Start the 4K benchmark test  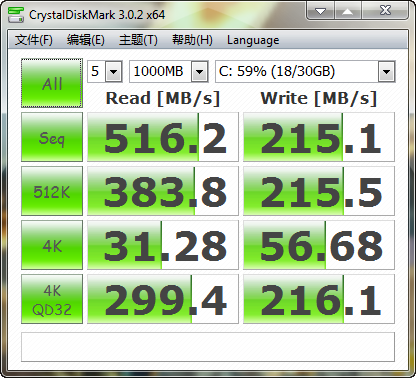(x=52, y=245)
